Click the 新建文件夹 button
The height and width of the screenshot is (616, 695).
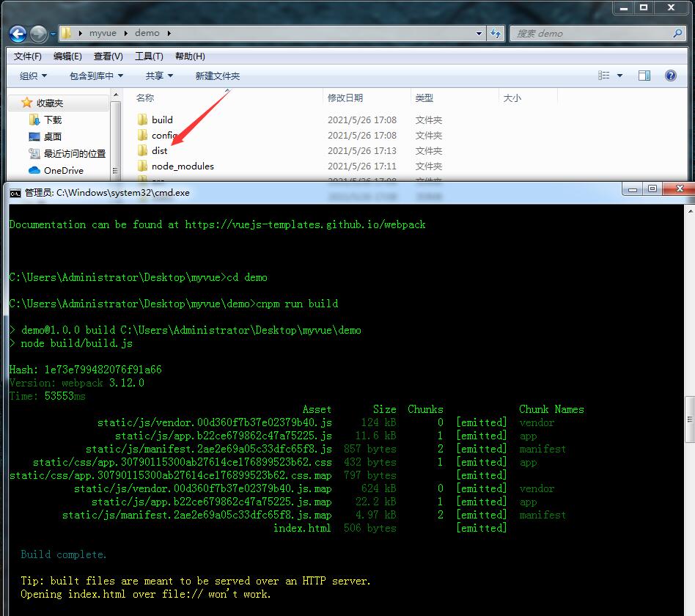coord(217,76)
